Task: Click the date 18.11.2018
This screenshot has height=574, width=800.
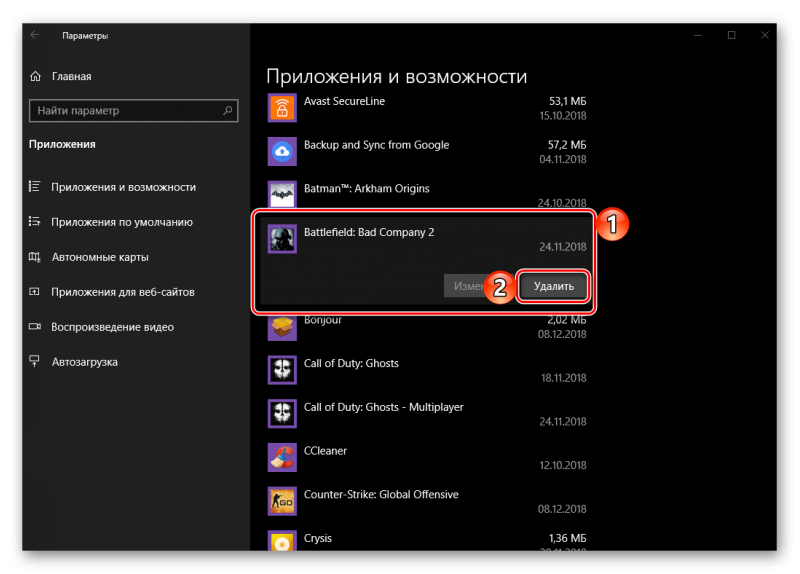Action: tap(563, 378)
